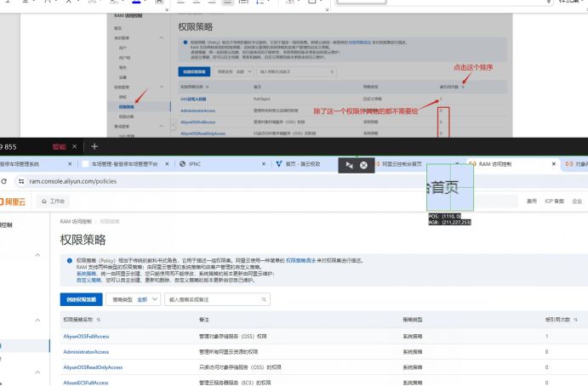Open the AliyunECSFullAccess policy
This screenshot has height=386, width=588.
(x=86, y=383)
